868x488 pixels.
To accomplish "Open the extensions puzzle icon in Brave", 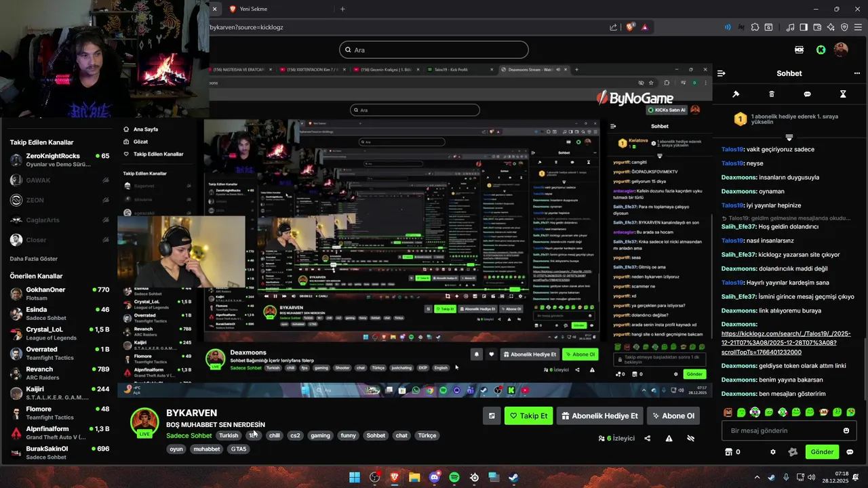I will click(x=755, y=27).
